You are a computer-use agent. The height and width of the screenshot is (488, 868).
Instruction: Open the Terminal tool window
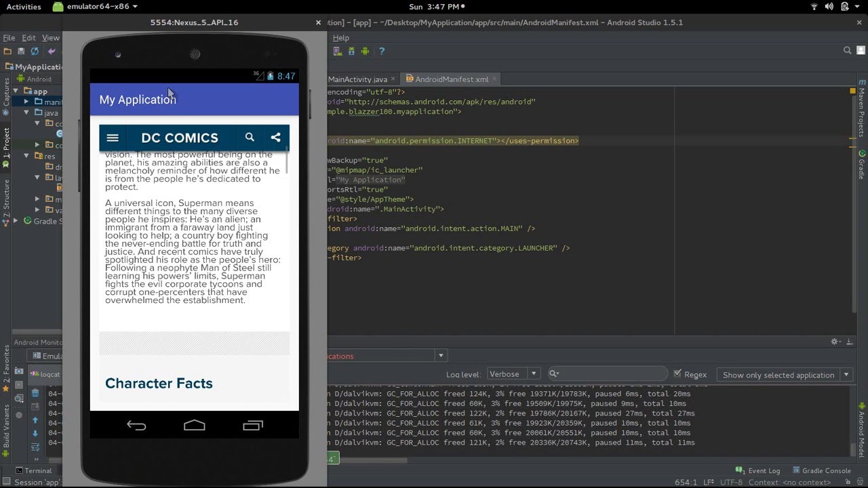point(33,470)
